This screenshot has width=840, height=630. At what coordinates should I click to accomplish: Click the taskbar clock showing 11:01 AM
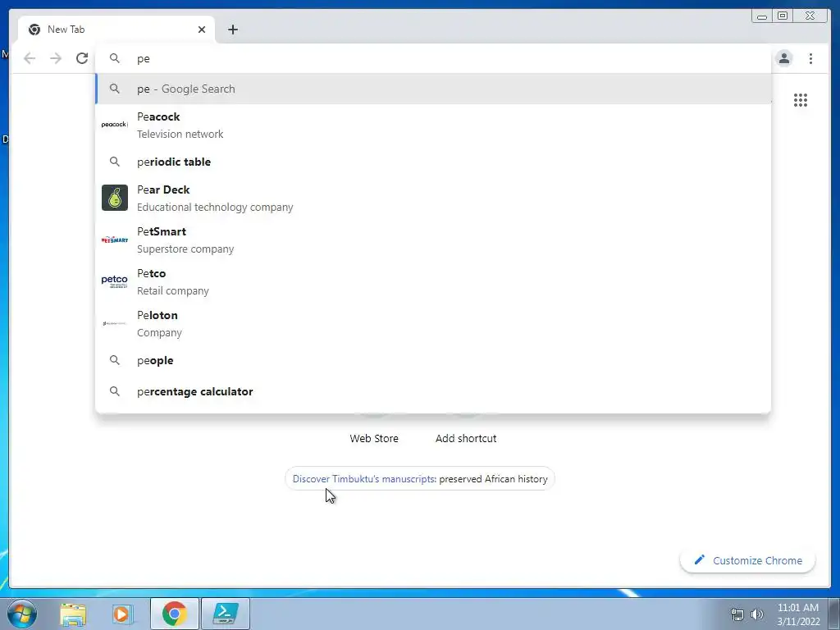pyautogui.click(x=798, y=614)
